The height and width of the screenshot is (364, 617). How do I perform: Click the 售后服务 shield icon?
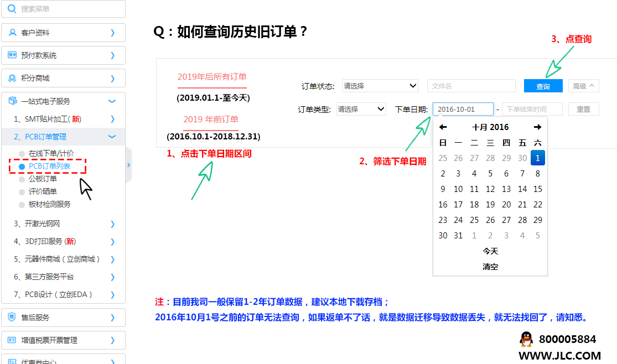12,317
